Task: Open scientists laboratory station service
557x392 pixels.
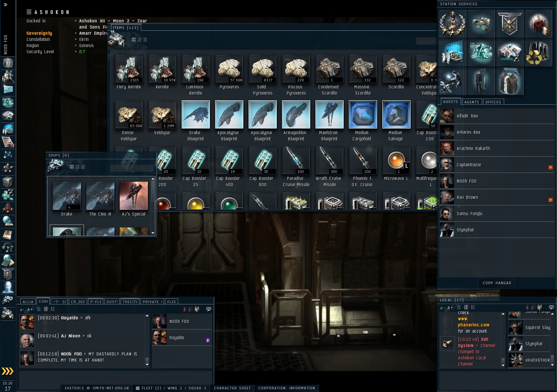Action: (452, 52)
